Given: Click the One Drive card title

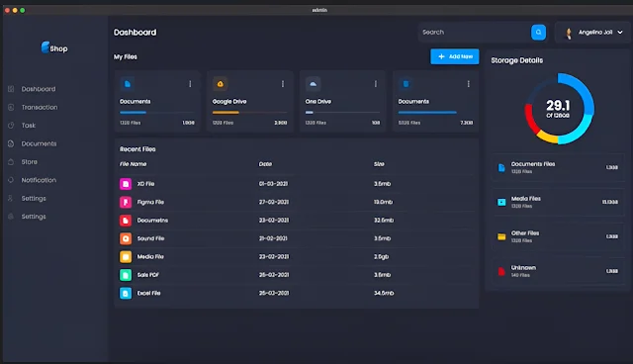Looking at the screenshot, I should tap(318, 101).
